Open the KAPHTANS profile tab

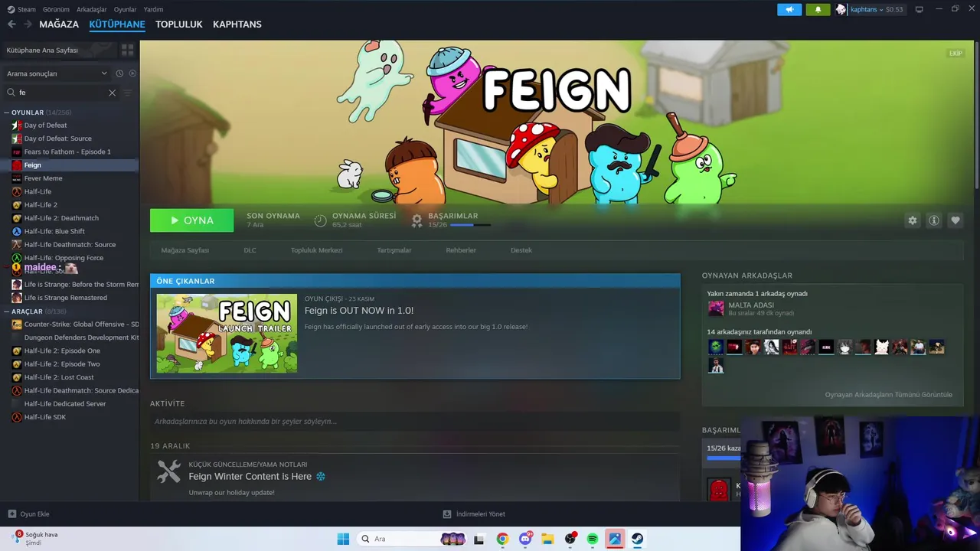click(237, 24)
